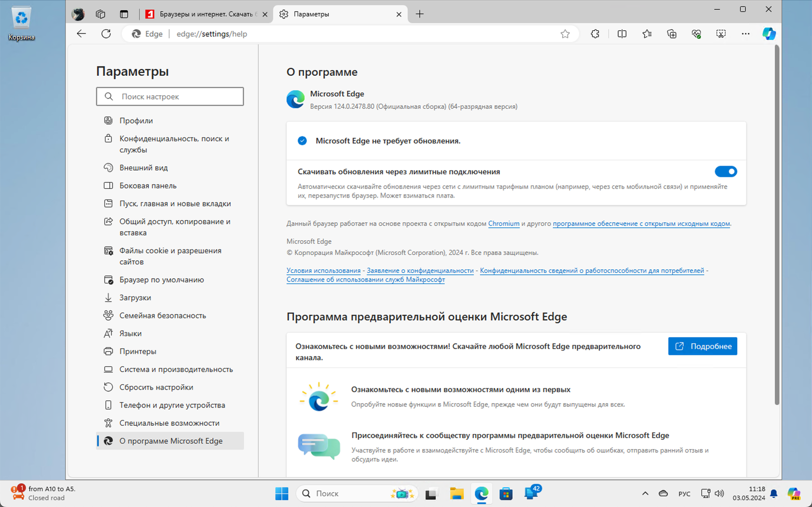Open the 'Условия использования' link
This screenshot has width=812, height=507.
(323, 271)
